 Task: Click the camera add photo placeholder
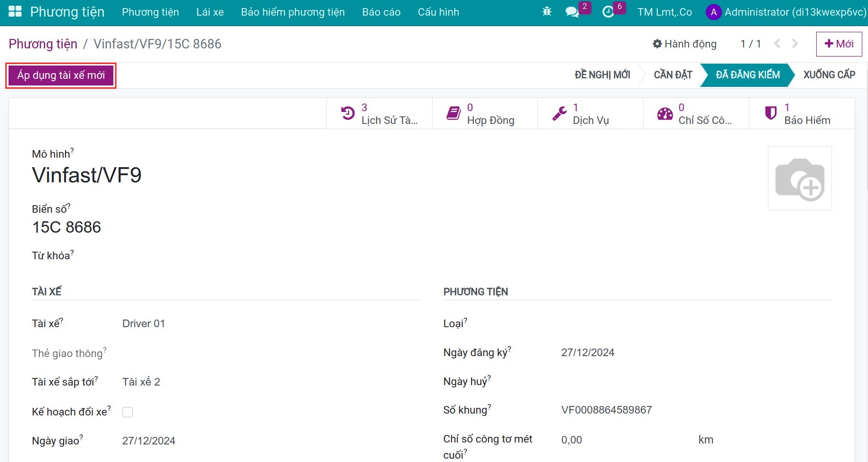click(800, 179)
